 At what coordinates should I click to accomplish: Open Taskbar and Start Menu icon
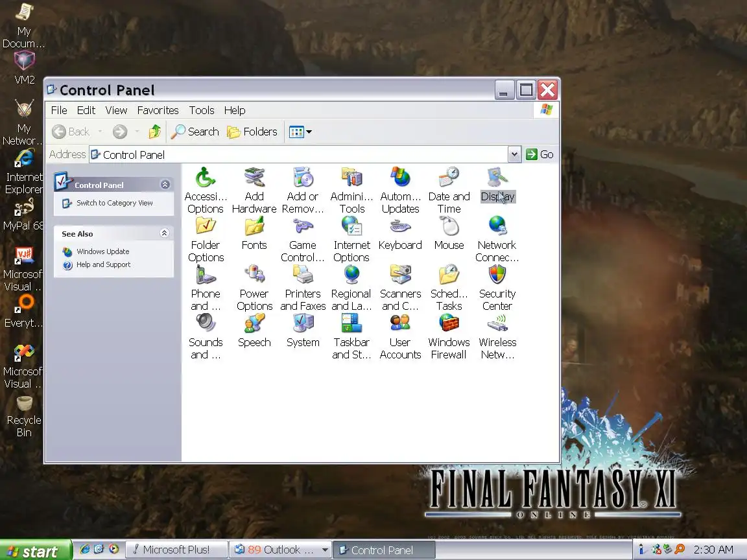[351, 336]
